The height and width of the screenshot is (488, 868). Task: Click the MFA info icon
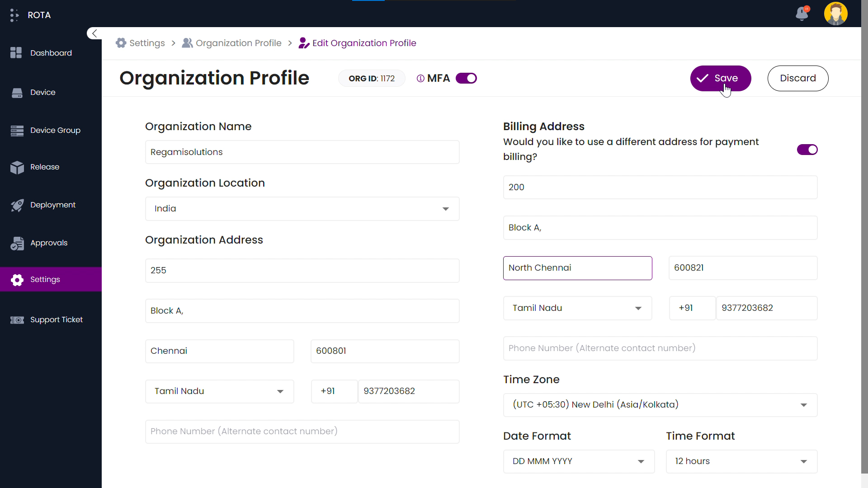[420, 79]
